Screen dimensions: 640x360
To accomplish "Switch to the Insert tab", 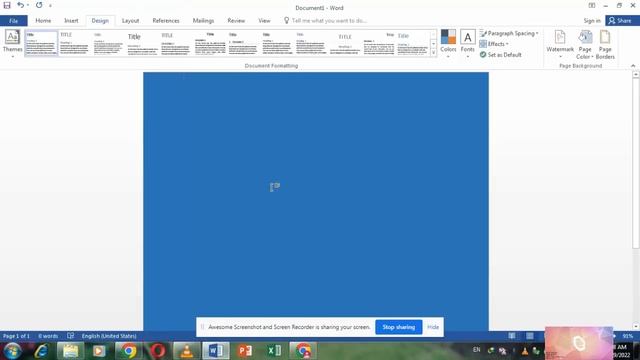I will coord(71,20).
